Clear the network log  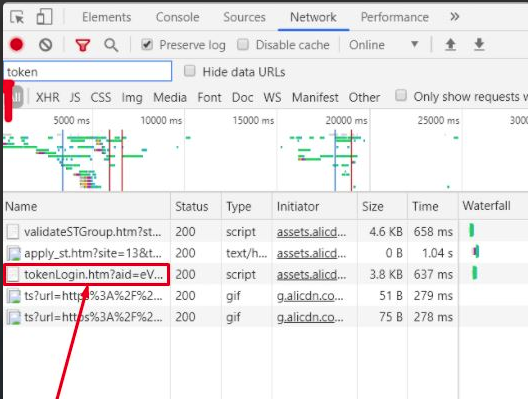click(x=45, y=44)
